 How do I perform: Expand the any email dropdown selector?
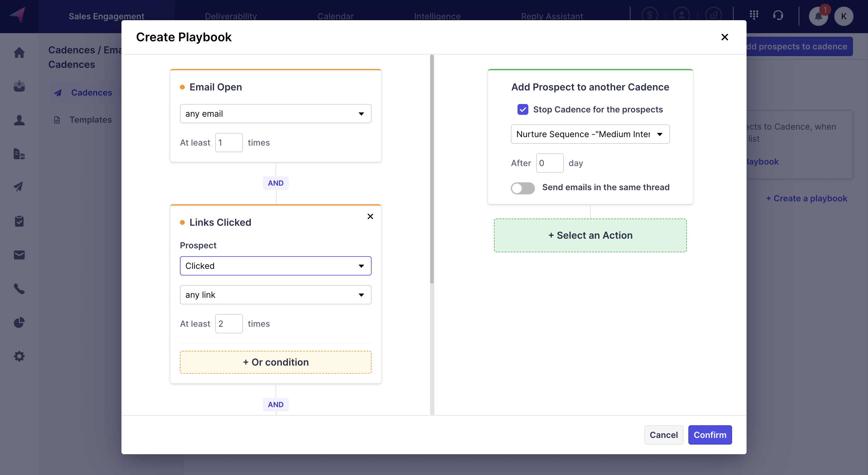coord(275,114)
